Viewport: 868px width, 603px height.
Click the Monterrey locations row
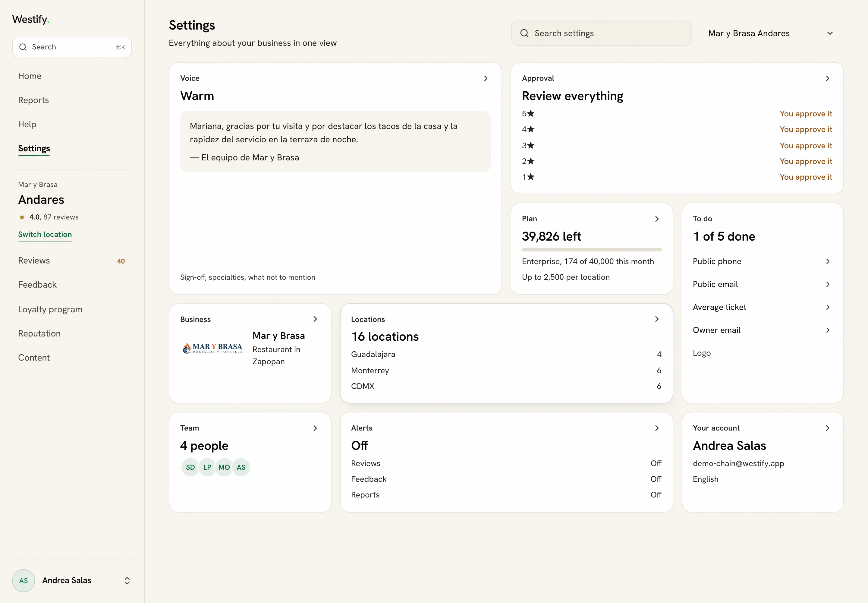coord(506,370)
